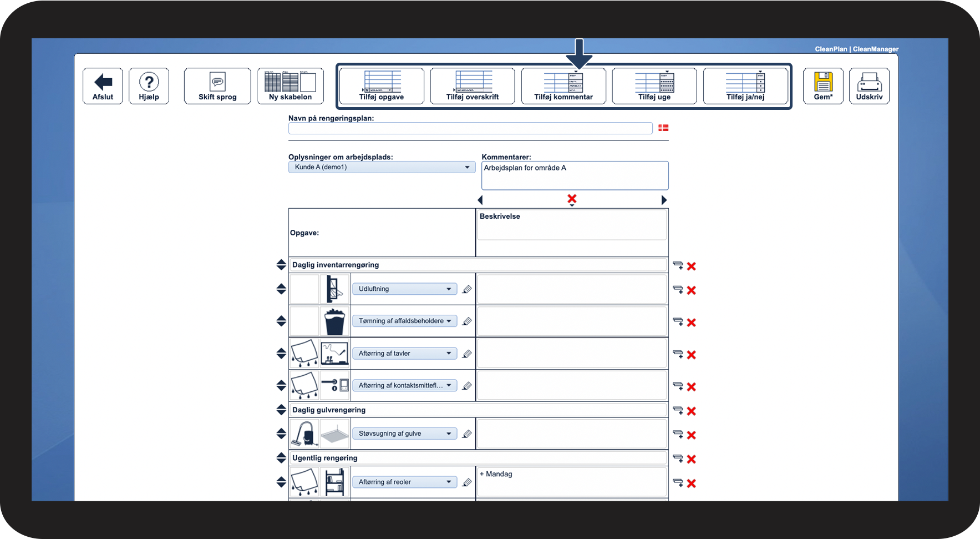Click the Danish flag language icon
The height and width of the screenshot is (539, 980).
[x=663, y=128]
